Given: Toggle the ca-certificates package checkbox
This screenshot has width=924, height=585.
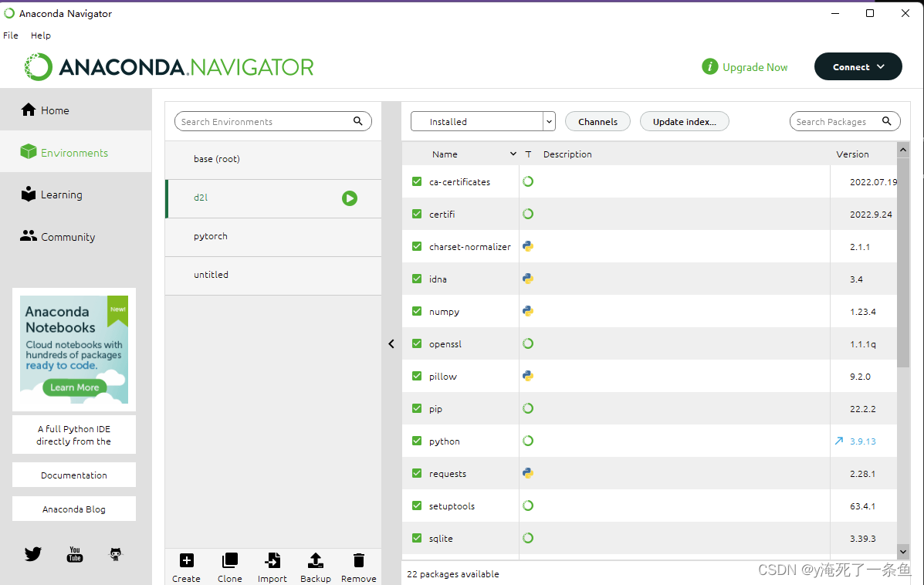Looking at the screenshot, I should (417, 181).
